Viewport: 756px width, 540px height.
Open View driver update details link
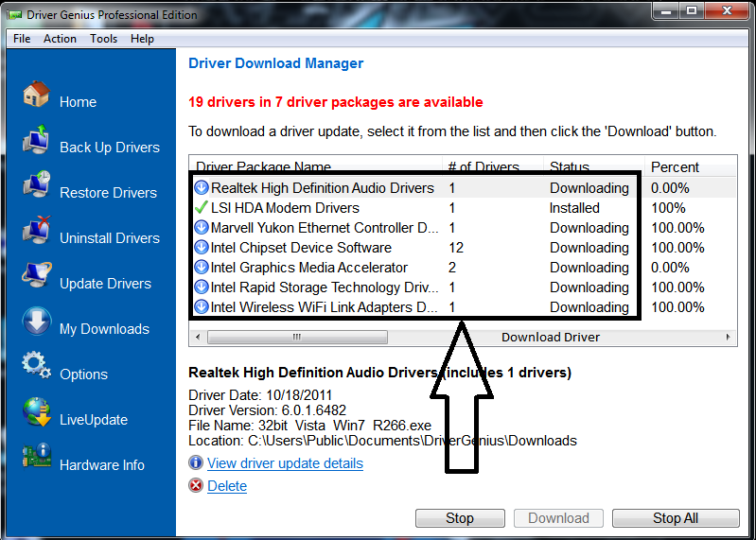(x=285, y=463)
